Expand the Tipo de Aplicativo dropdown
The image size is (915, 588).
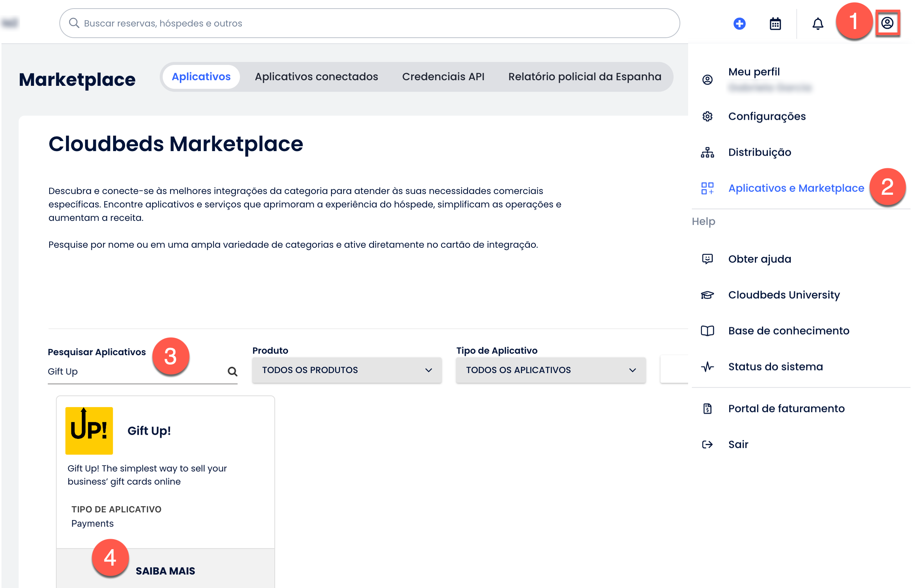550,370
